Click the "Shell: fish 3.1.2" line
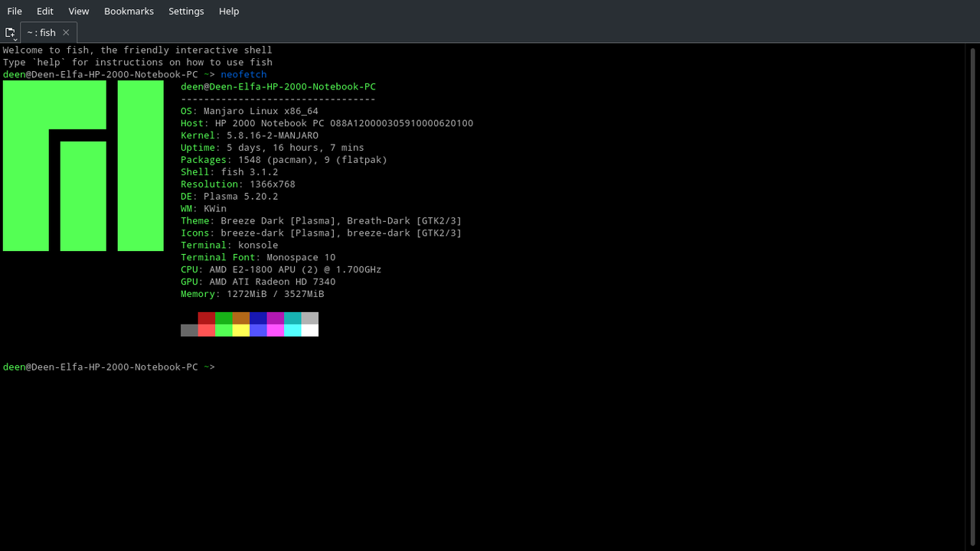The height and width of the screenshot is (551, 980). (230, 172)
